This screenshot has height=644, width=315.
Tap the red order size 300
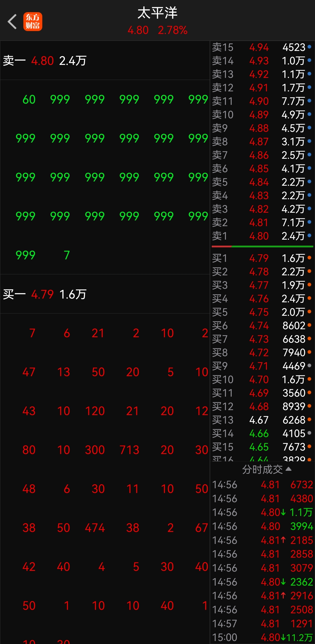click(95, 450)
